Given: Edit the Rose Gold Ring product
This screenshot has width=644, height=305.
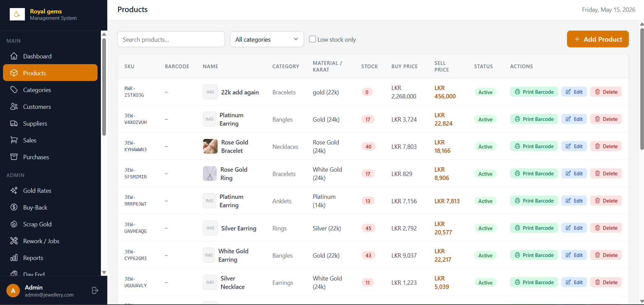Looking at the screenshot, I should pyautogui.click(x=574, y=173).
